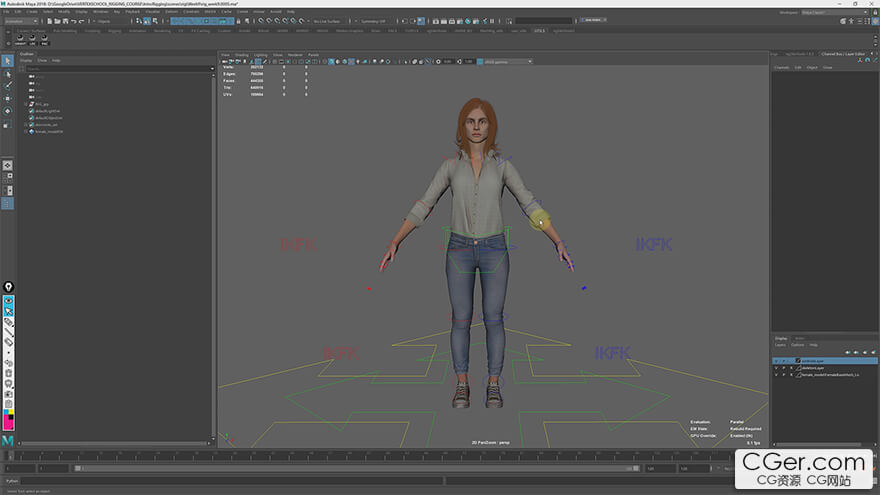Select the arrow Select tool in the toolbox

point(8,60)
